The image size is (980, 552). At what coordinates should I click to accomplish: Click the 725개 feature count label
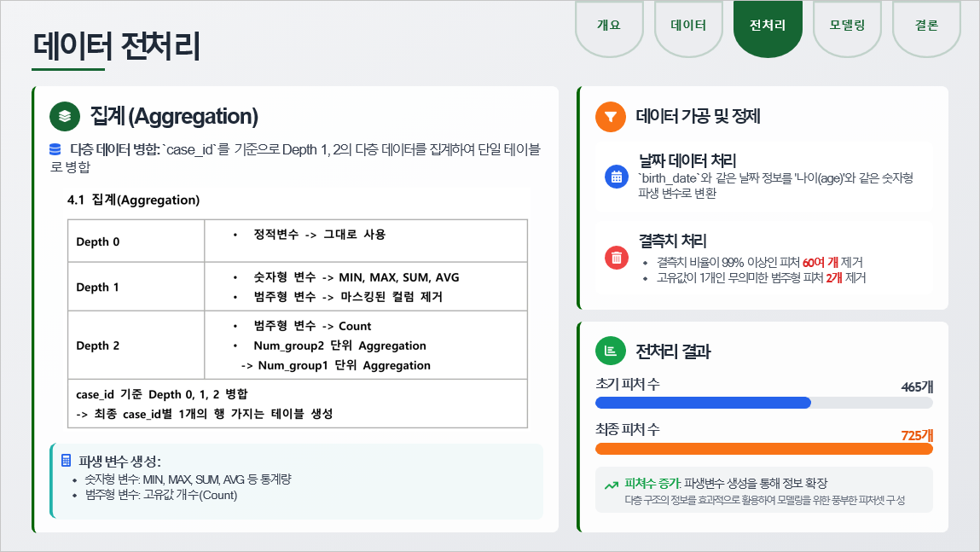917,435
